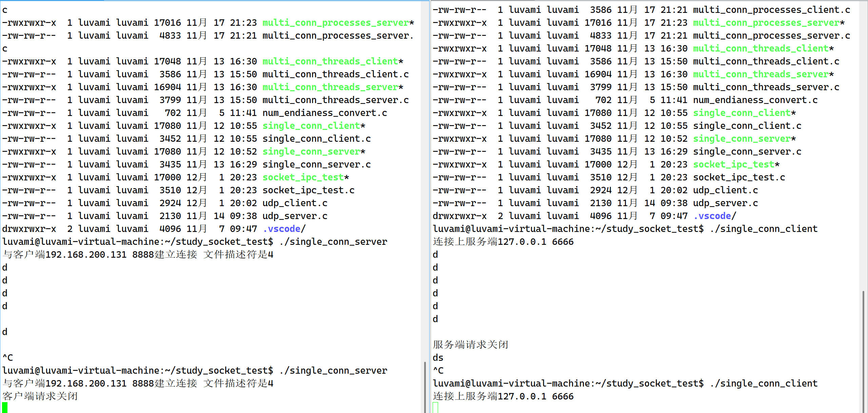The height and width of the screenshot is (413, 868).
Task: Click the bottom 连接上服务端127.0.0.1 6666 line
Action: click(503, 396)
